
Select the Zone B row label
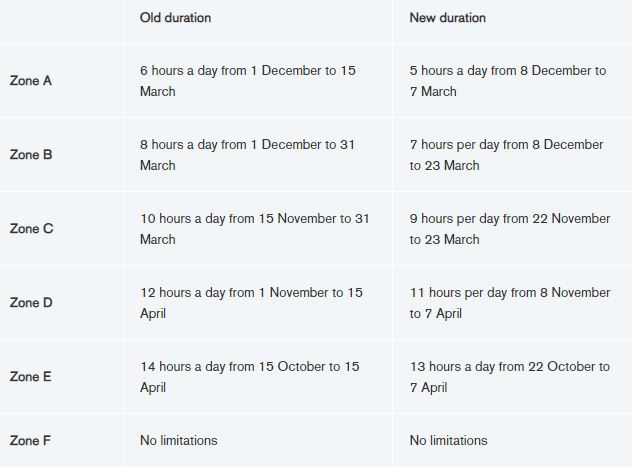[31, 155]
